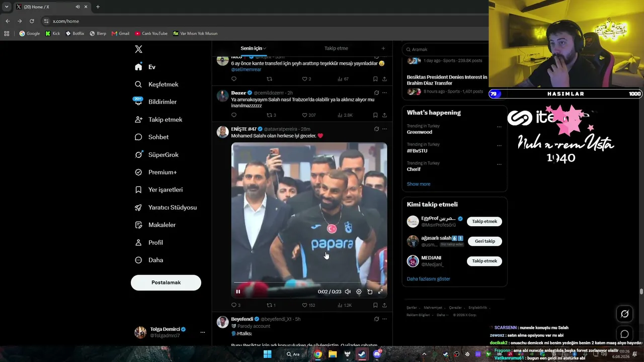Open Discord from the taskbar
The width and height of the screenshot is (644, 362).
(x=377, y=354)
